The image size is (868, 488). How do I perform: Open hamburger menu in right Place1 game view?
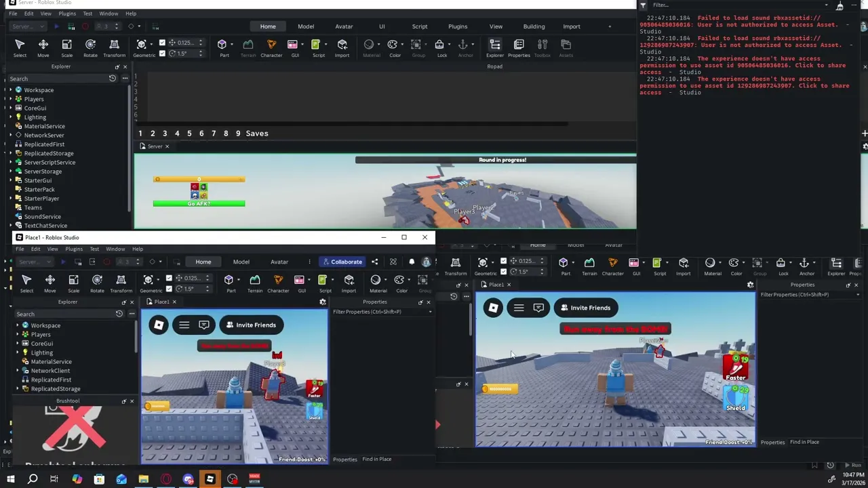pos(519,308)
